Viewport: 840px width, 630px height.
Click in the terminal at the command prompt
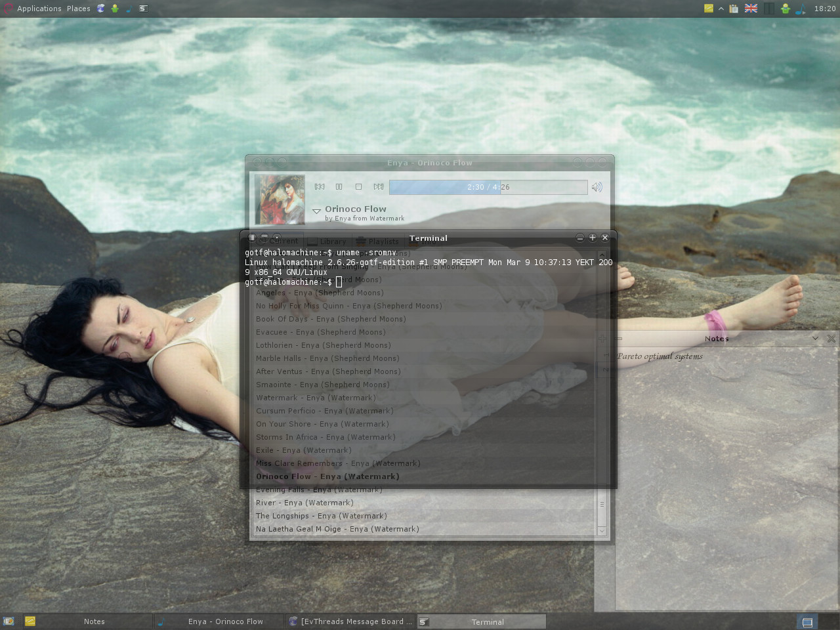[339, 282]
